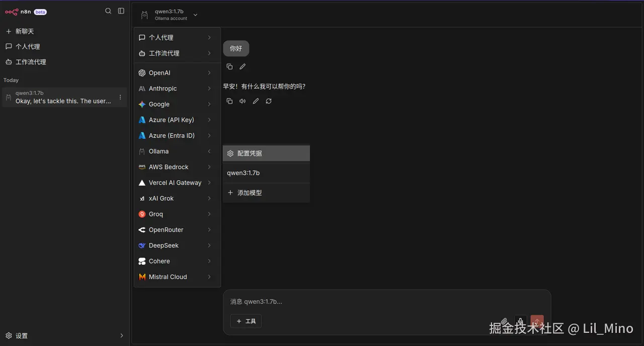Image resolution: width=644 pixels, height=346 pixels.
Task: Regenerate the assistant reply
Action: (269, 101)
